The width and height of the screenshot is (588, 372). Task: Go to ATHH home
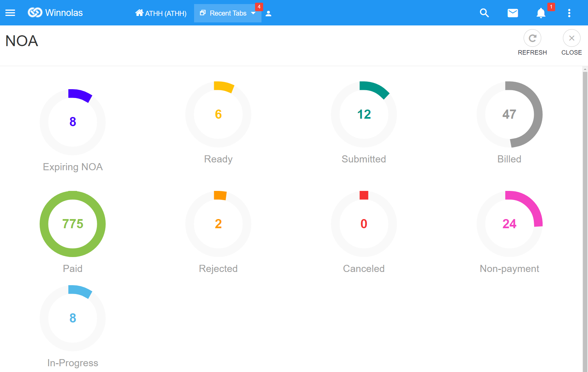[x=161, y=13]
